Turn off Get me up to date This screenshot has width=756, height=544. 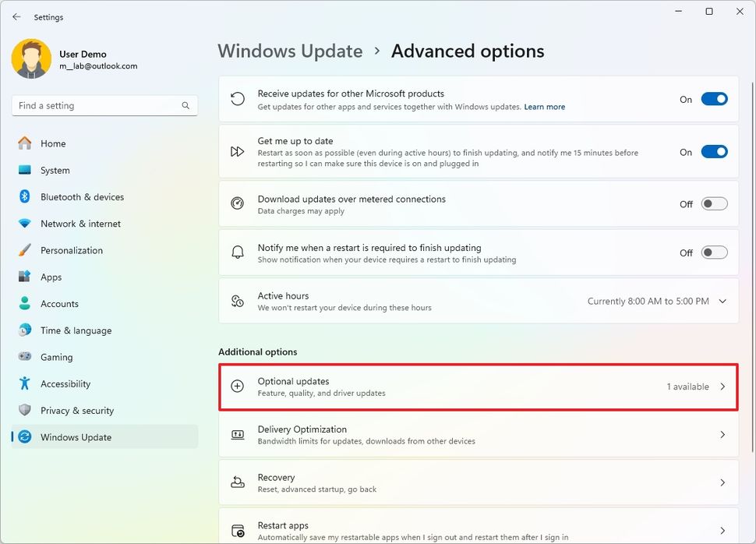(713, 151)
